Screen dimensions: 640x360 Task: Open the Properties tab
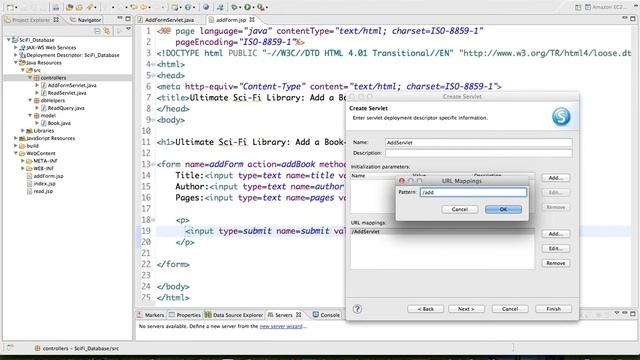pos(185,315)
